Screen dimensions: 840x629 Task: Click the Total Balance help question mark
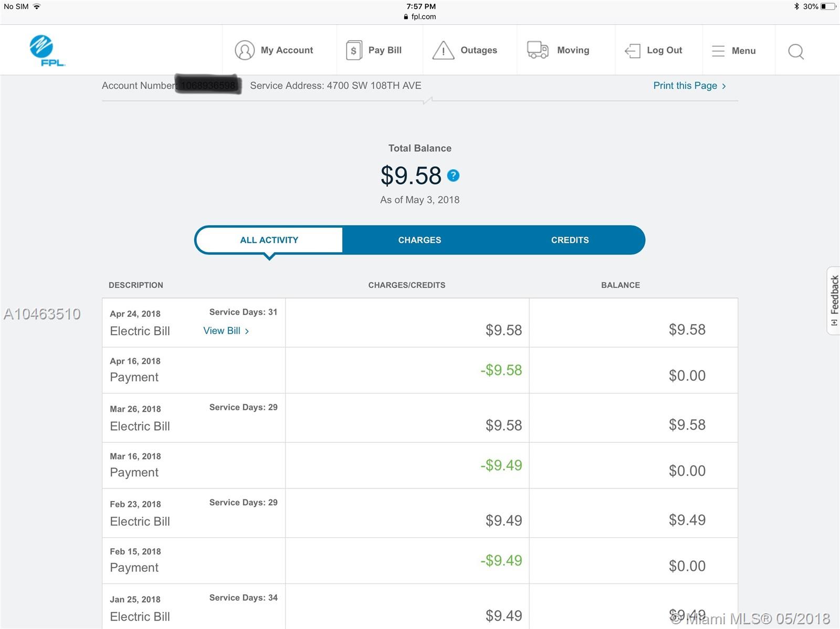[453, 176]
